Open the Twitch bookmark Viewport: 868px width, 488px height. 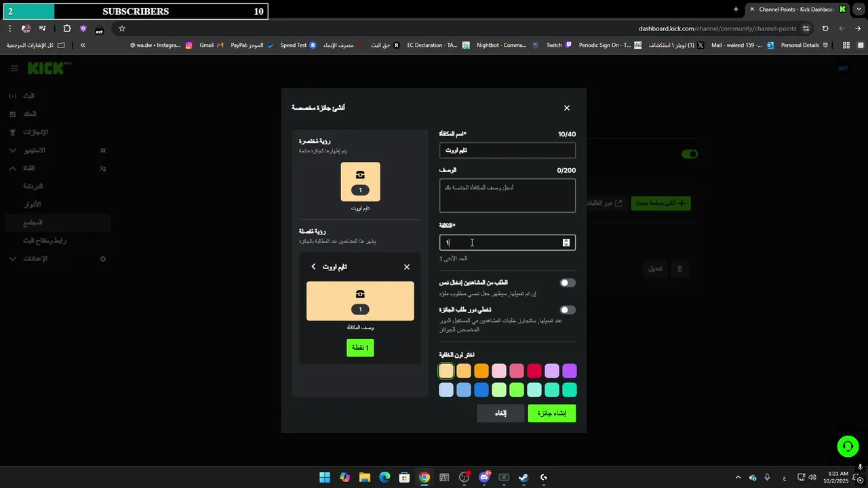click(559, 45)
